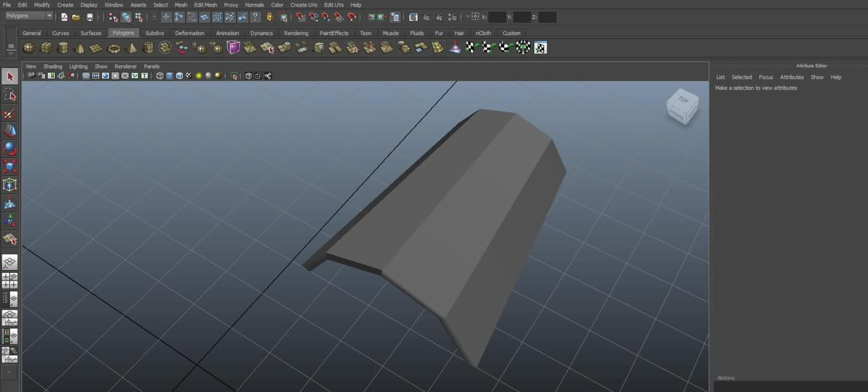Create a polygon cone from shelf

[x=80, y=48]
